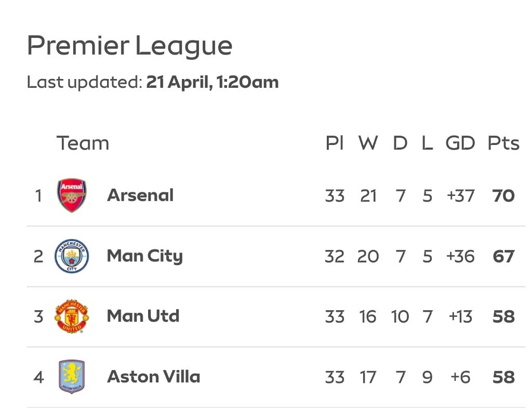Select Man Utd's +13 goal difference
The width and height of the screenshot is (532, 410).
[x=460, y=316]
